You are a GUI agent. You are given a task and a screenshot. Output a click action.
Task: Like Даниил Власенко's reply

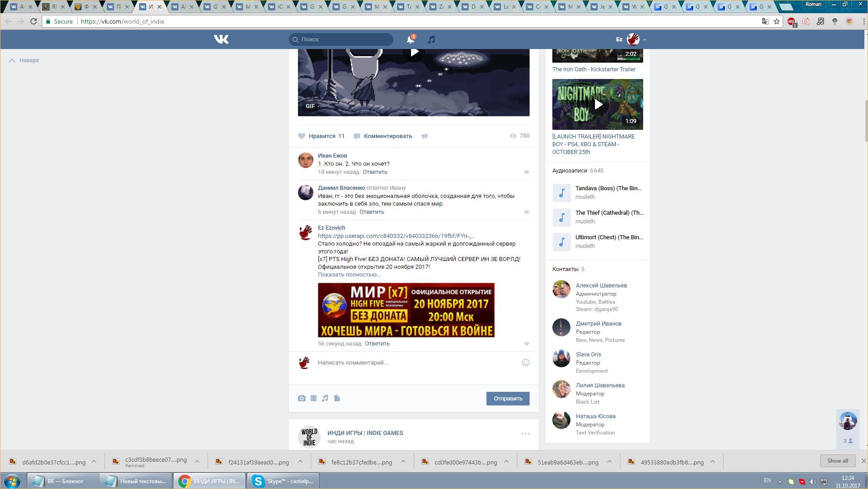tap(526, 212)
